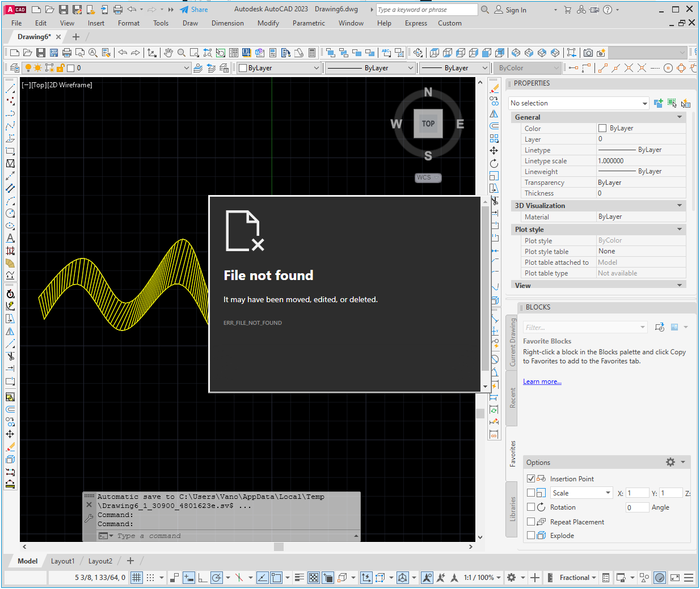This screenshot has height=589, width=700.
Task: Uncheck the Insertion Point option
Action: click(x=530, y=478)
